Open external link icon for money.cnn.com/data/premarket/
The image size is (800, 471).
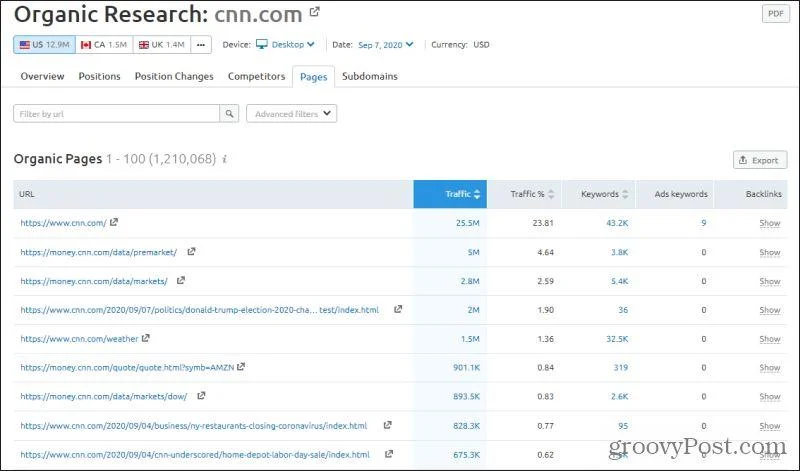[191, 251]
